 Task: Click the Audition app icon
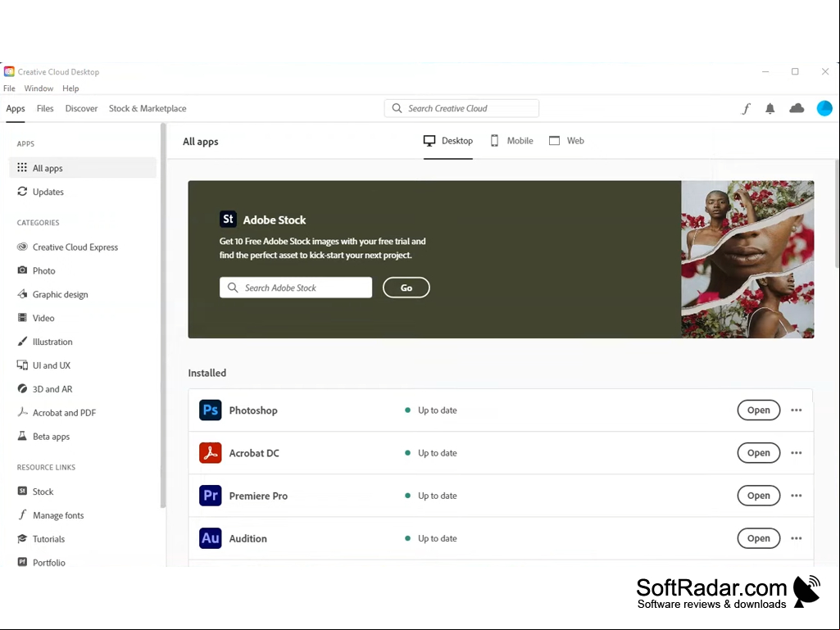(211, 538)
